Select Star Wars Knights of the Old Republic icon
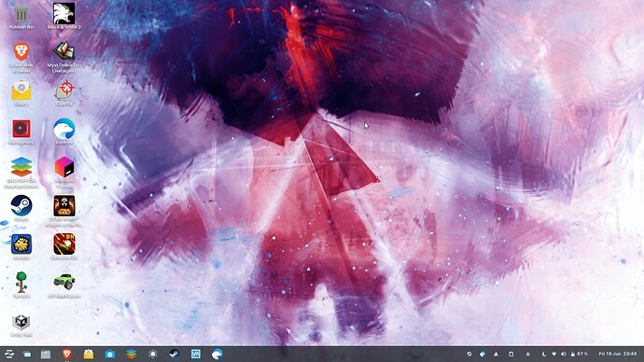Viewport: 644px width, 362px height. 64,210
